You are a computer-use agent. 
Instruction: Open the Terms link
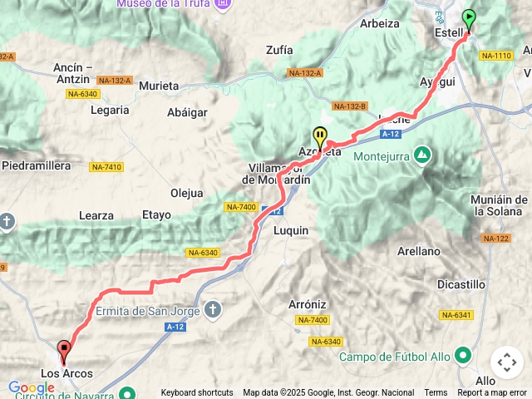pos(436,392)
